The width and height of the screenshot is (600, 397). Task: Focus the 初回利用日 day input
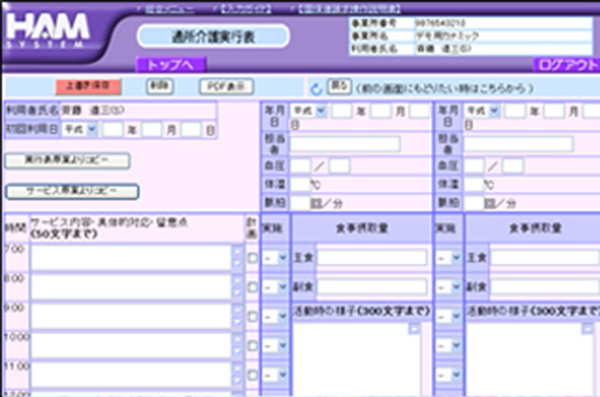(x=191, y=130)
